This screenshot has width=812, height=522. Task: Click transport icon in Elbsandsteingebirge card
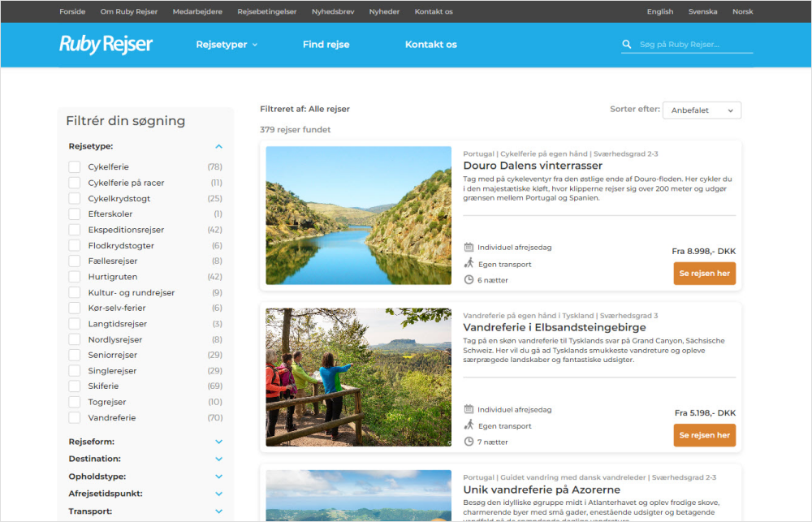click(x=469, y=425)
